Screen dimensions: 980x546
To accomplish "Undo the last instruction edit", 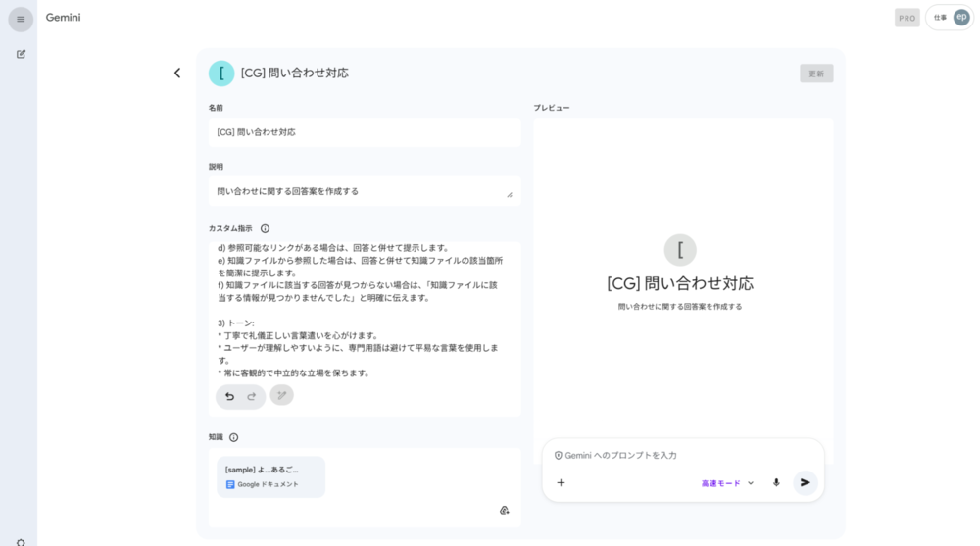I will 230,396.
